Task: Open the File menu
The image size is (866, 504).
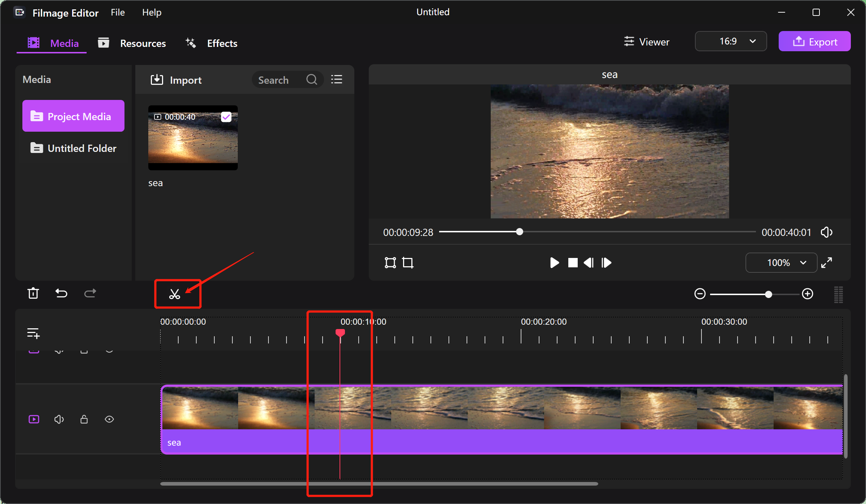Action: point(118,12)
